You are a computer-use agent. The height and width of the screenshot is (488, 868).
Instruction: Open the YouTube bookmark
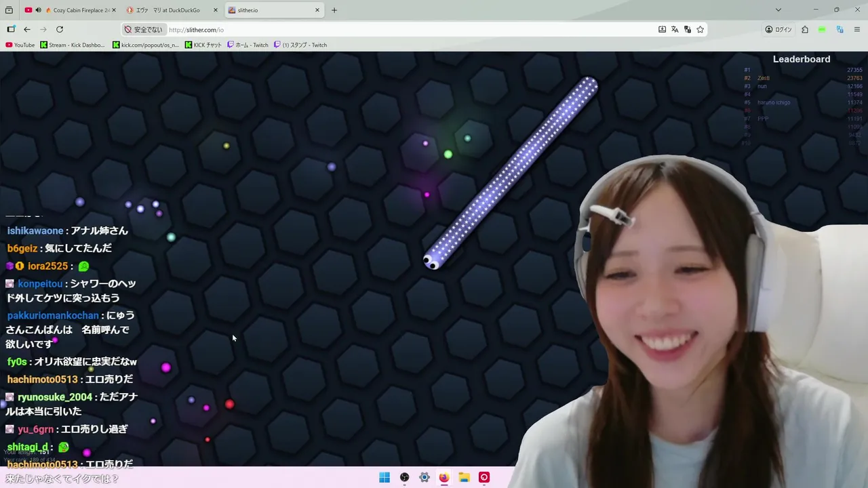point(20,45)
